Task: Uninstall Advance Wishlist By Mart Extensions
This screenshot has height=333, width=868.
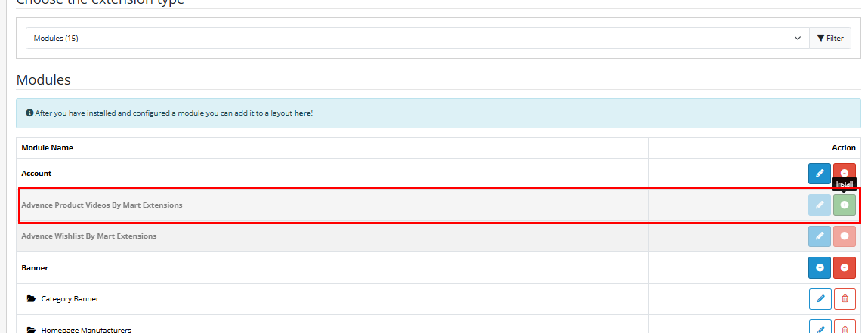Action: pos(845,236)
